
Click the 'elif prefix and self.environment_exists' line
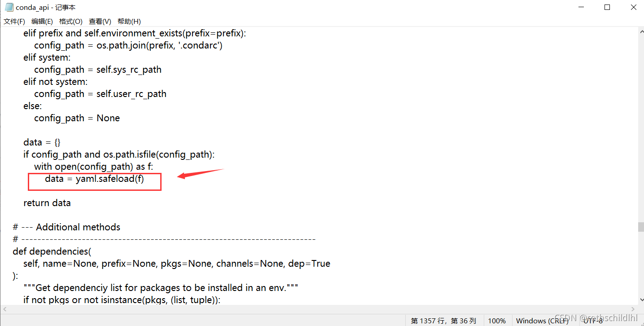tap(135, 33)
